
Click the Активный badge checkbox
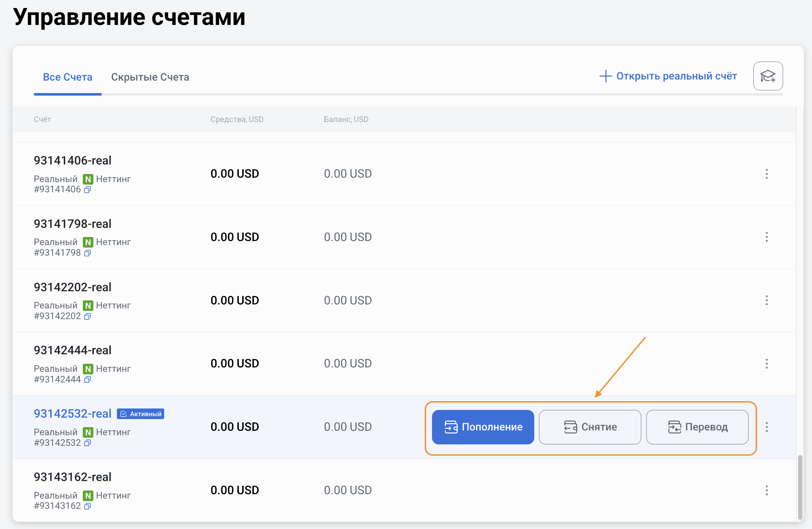123,414
